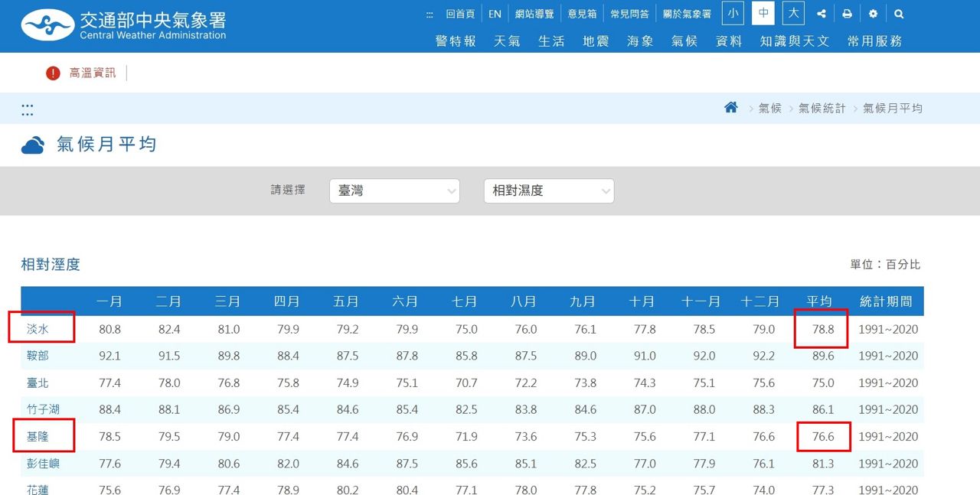Open the 生活 menu
This screenshot has width=980, height=495.
[551, 41]
